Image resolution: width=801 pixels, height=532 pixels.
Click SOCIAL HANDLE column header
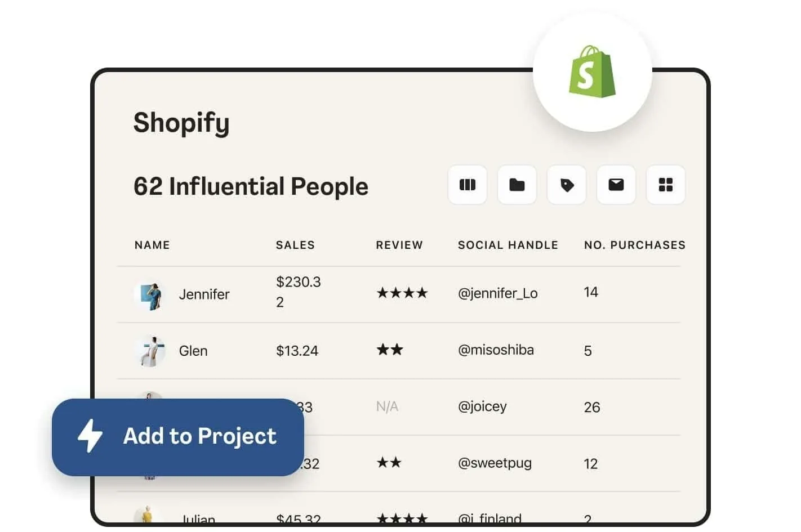pyautogui.click(x=508, y=245)
